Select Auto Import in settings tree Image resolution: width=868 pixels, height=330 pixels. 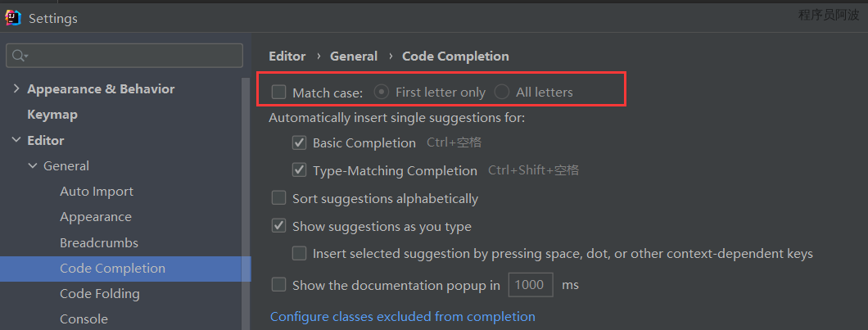coord(97,192)
